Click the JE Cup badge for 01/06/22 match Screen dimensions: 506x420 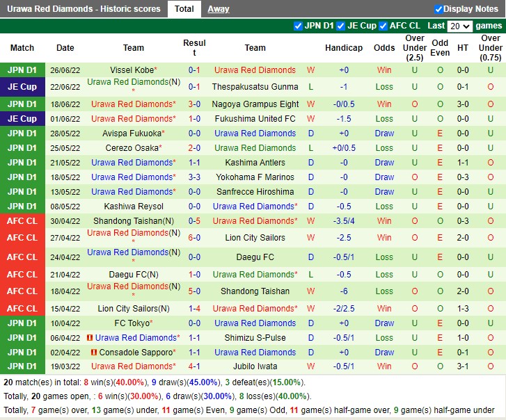[22, 119]
